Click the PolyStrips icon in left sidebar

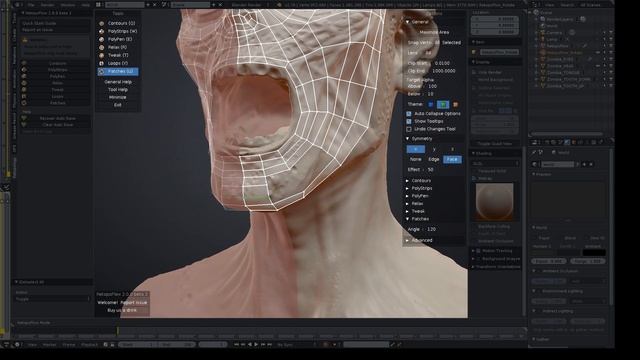tap(24, 70)
